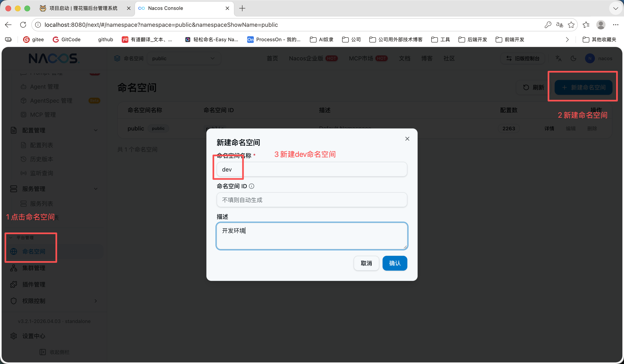Close the 新建命名空间 dialog with X

tap(407, 139)
